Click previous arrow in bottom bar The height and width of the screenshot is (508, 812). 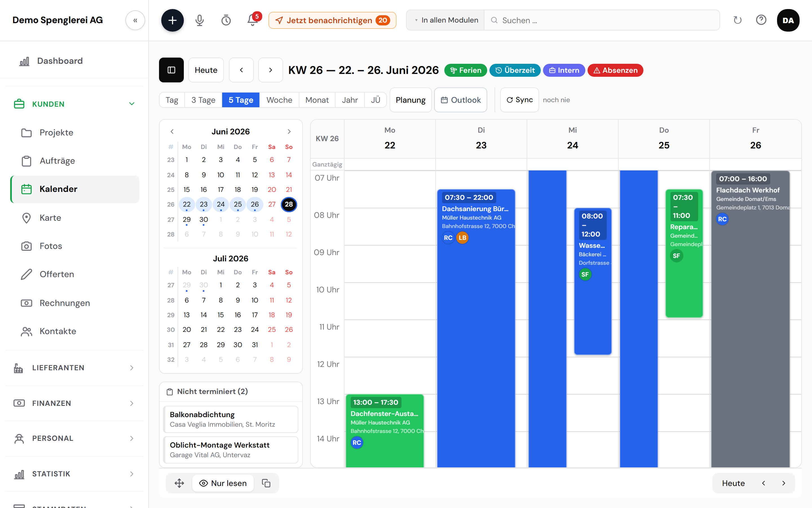[764, 483]
